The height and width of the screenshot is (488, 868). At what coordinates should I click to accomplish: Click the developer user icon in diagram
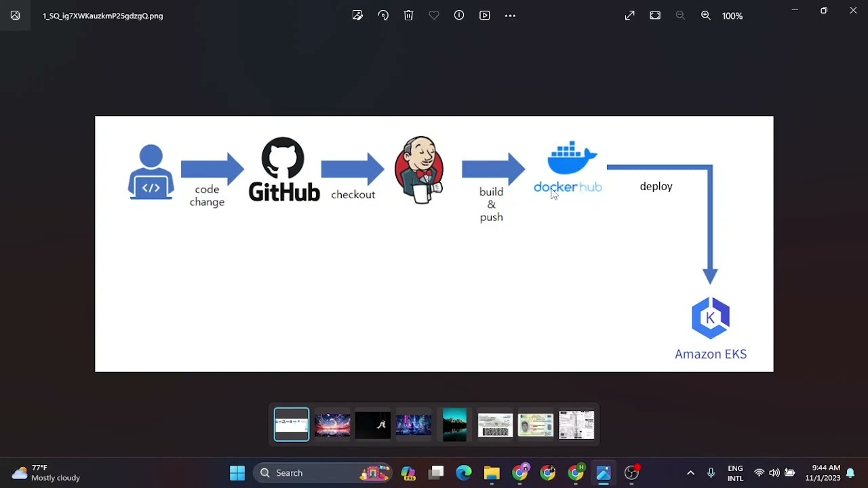151,172
